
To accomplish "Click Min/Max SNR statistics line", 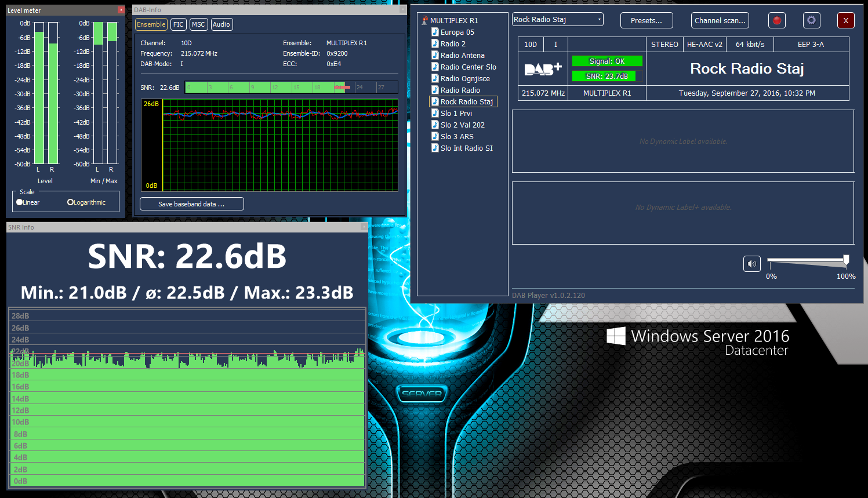I will (x=187, y=293).
